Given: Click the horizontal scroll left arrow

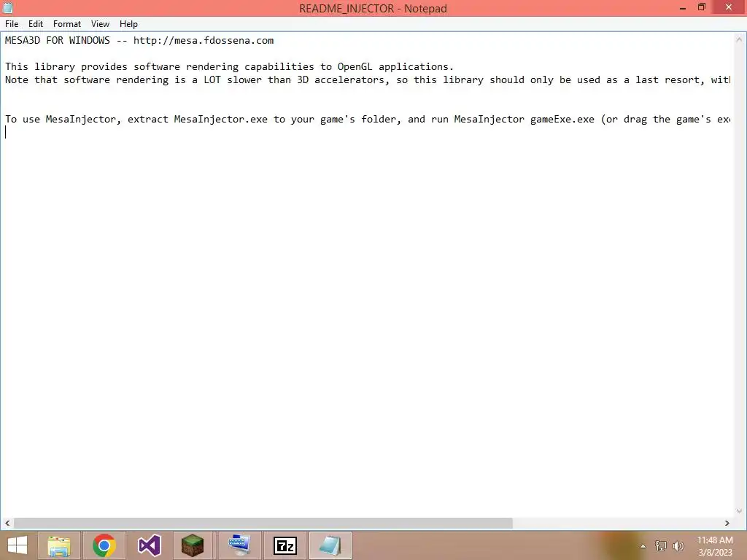Looking at the screenshot, I should (7, 524).
